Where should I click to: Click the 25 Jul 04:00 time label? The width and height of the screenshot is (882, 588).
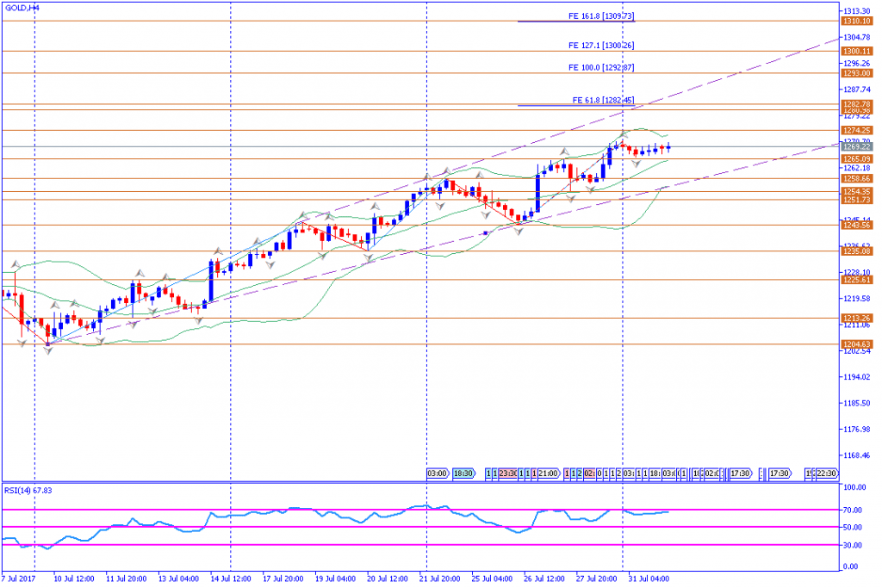[492, 579]
